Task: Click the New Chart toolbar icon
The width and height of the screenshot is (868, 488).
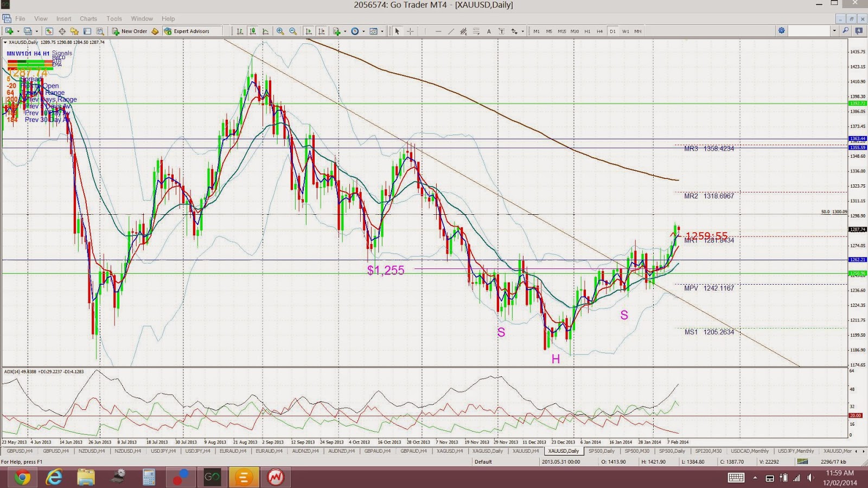Action: point(9,31)
